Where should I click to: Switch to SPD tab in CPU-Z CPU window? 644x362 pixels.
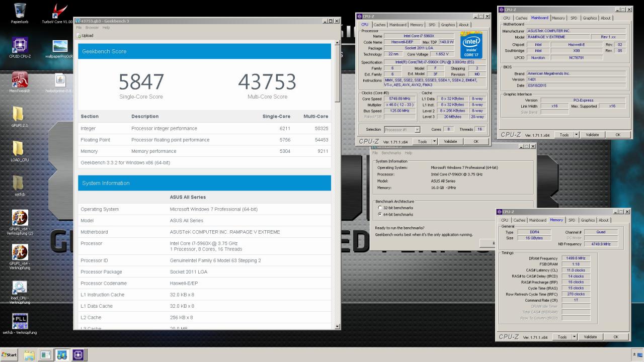[x=432, y=25]
